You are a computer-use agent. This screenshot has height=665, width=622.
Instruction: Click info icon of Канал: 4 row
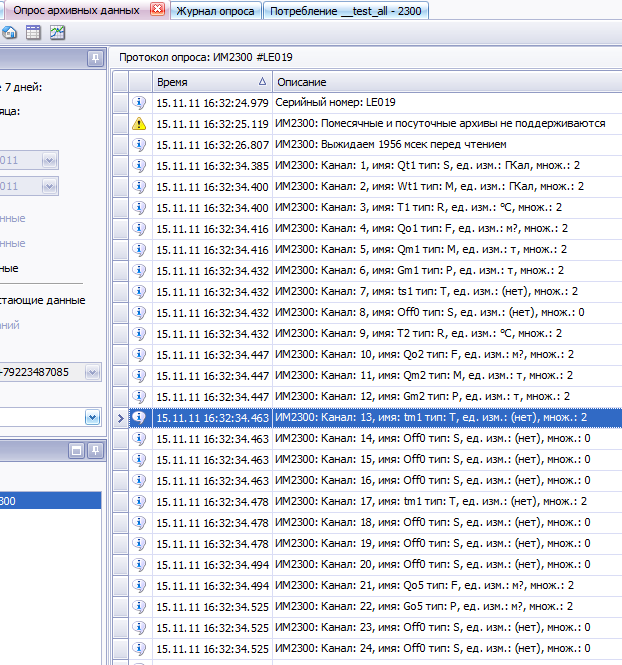coord(139,229)
